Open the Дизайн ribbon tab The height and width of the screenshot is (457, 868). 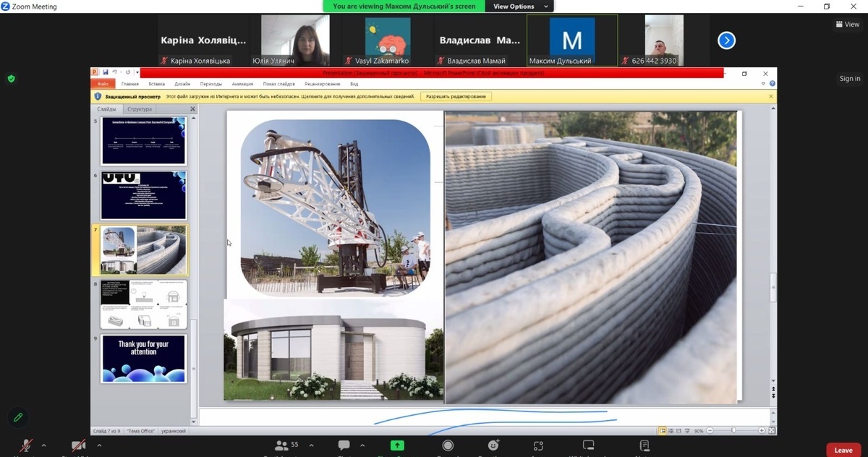click(182, 84)
